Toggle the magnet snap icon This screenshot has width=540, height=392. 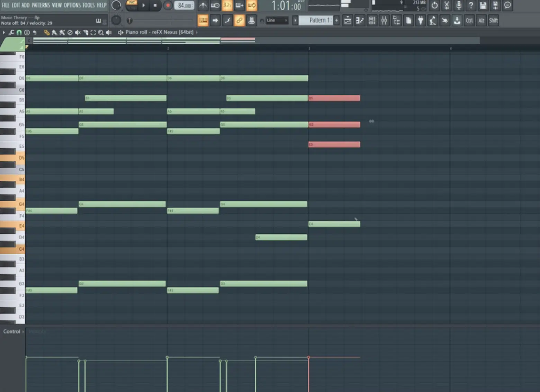point(19,32)
